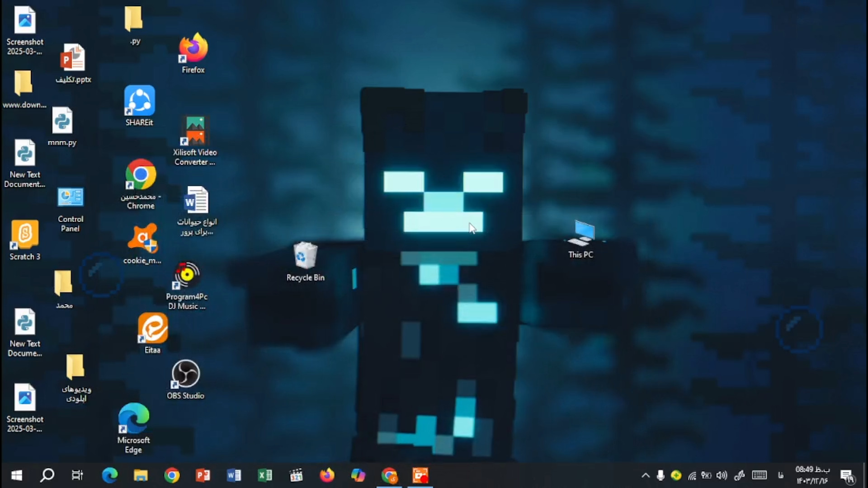868x488 pixels.
Task: Open Wi-Fi network settings tray icon
Action: tap(692, 475)
